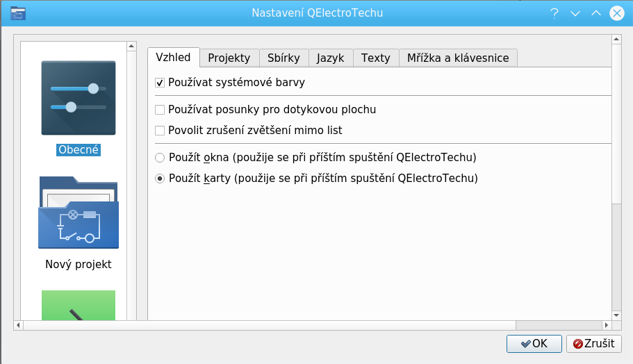Click the application icon in title bar
The height and width of the screenshot is (364, 633).
point(18,13)
